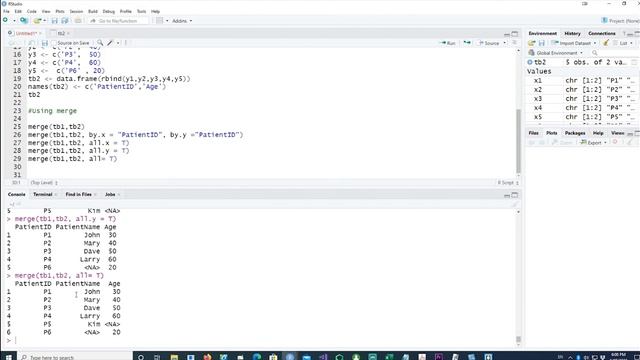The height and width of the screenshot is (360, 640).
Task: Open the Addins dropdown
Action: [182, 20]
